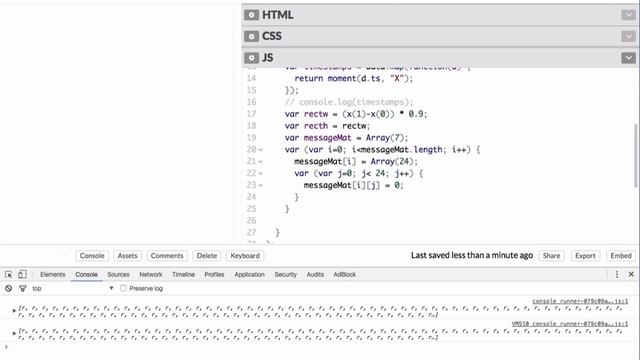Open VM510 console_runner source link
Image resolution: width=640 pixels, height=360 pixels.
point(570,324)
